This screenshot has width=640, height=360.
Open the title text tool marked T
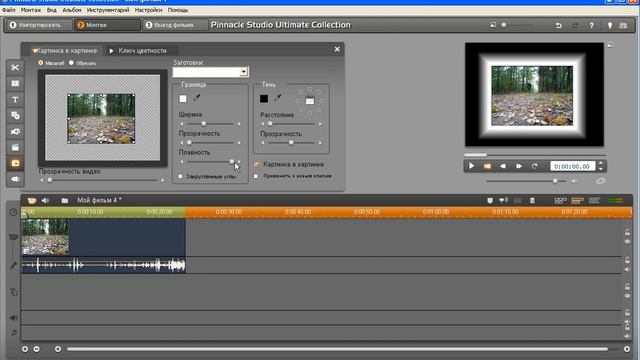[15, 100]
